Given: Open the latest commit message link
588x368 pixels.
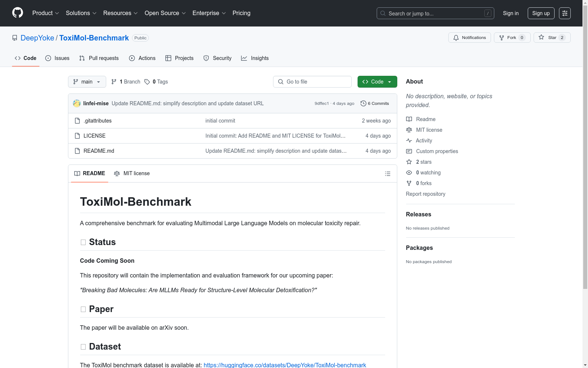Looking at the screenshot, I should (x=187, y=103).
